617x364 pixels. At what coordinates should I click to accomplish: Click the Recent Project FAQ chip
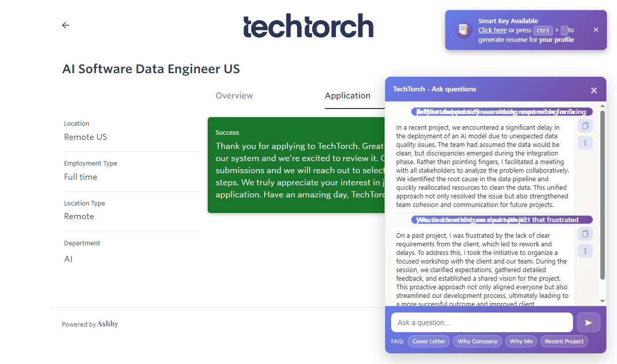tap(564, 341)
